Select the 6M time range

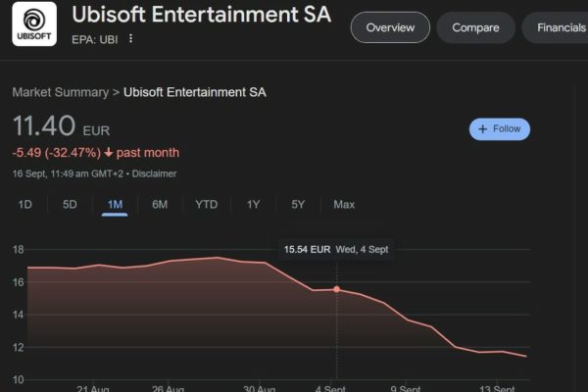tap(160, 205)
